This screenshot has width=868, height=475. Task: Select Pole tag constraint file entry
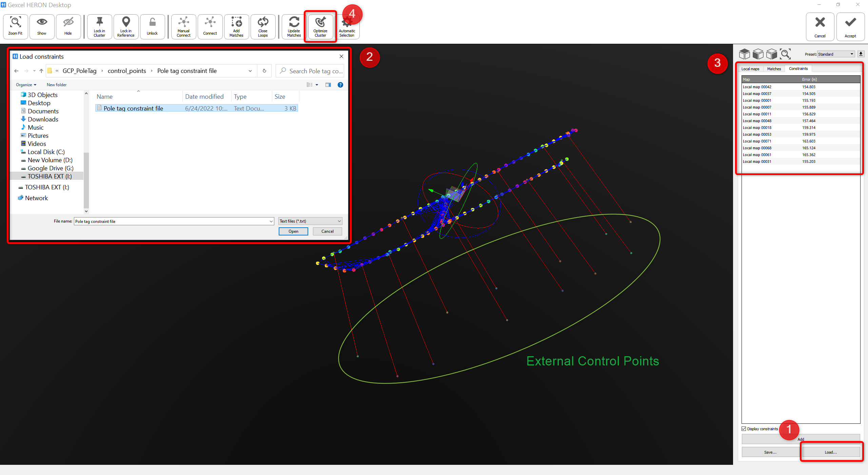[133, 108]
